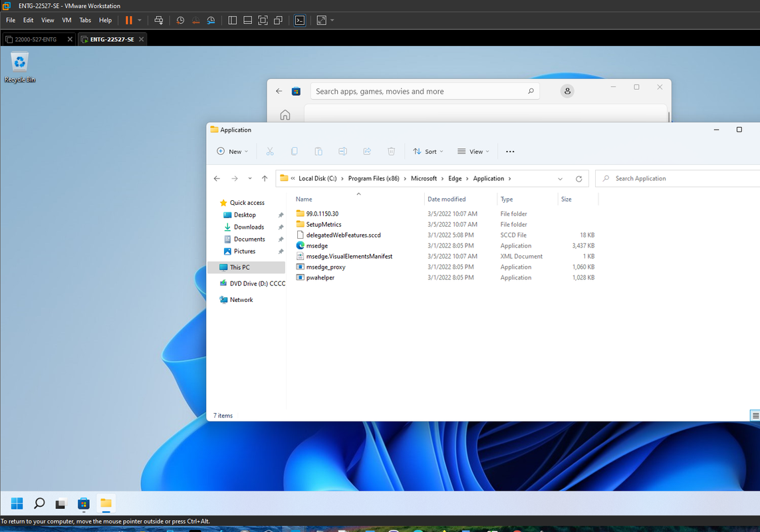Enter VMware full screen mode
760x532 pixels.
[x=263, y=21]
